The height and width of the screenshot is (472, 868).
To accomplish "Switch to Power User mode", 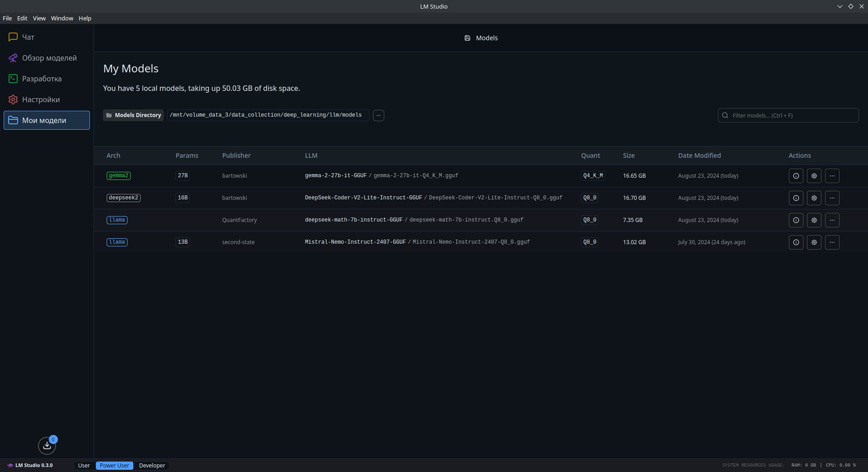I will point(114,465).
